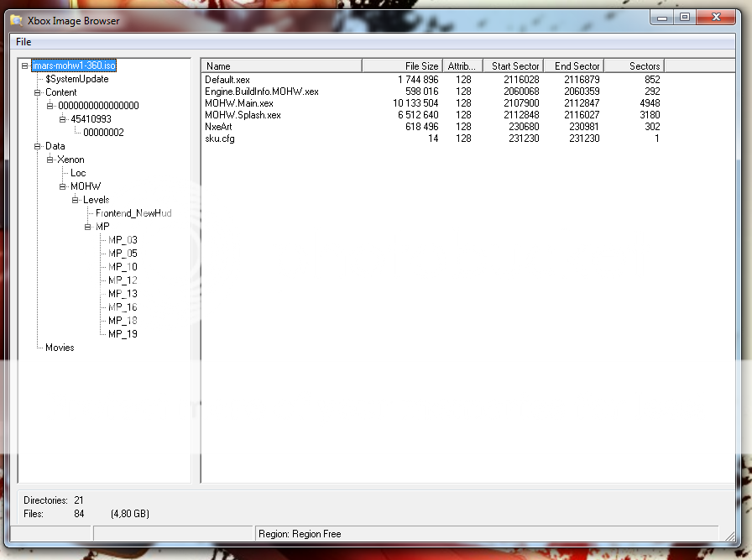
Task: Select the MP_13 level folder
Action: (x=123, y=294)
